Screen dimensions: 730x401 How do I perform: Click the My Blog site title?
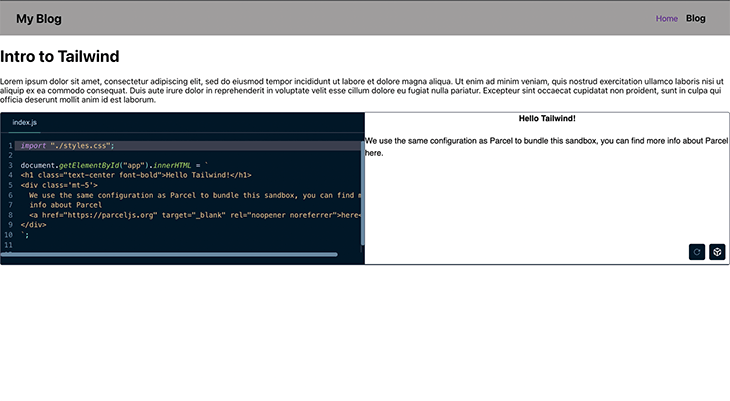[x=39, y=19]
